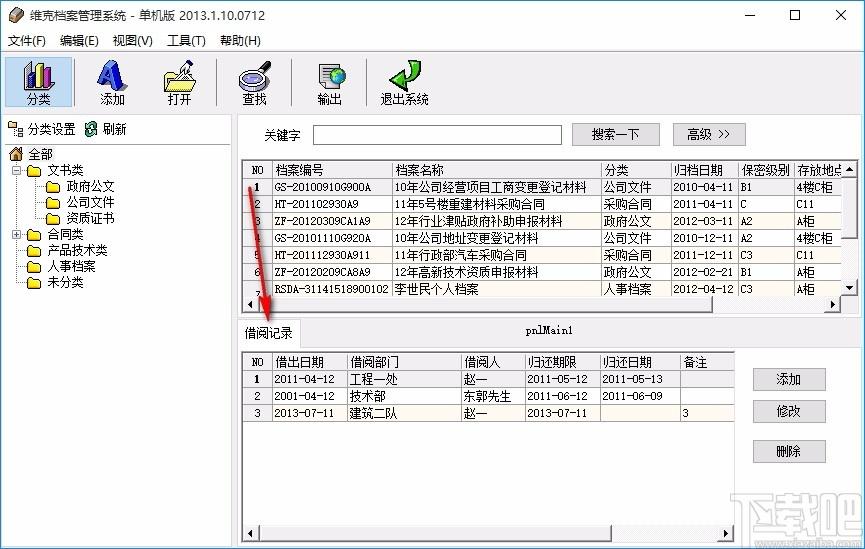Click the 分类 toolbar icon
The image size is (865, 549).
point(39,82)
